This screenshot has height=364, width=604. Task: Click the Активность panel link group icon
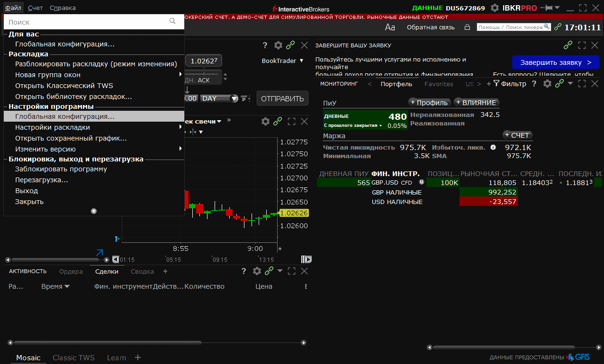pyautogui.click(x=269, y=271)
